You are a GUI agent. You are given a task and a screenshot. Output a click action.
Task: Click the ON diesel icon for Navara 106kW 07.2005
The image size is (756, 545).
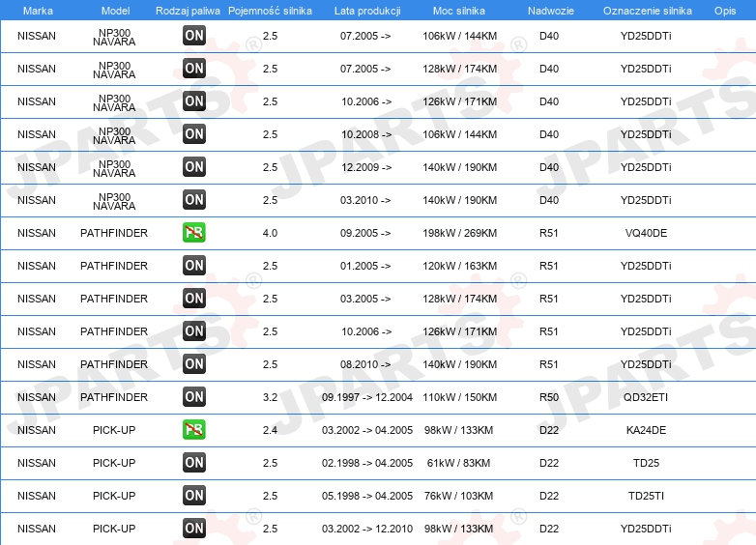point(194,35)
